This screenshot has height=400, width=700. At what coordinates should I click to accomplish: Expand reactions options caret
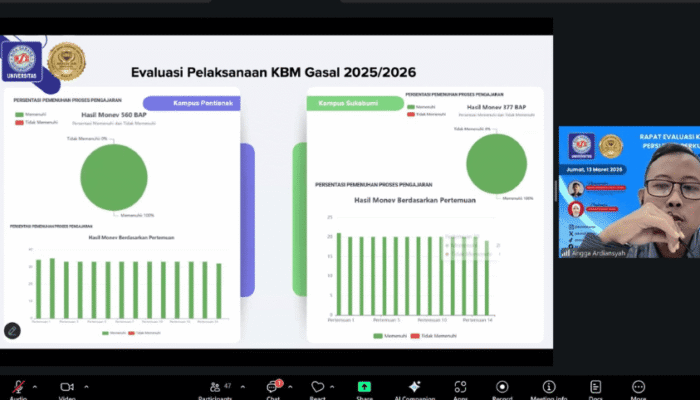(x=332, y=387)
